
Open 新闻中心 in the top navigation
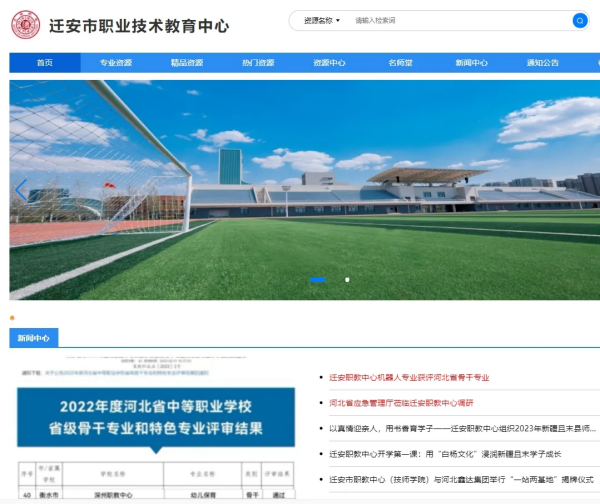click(471, 63)
